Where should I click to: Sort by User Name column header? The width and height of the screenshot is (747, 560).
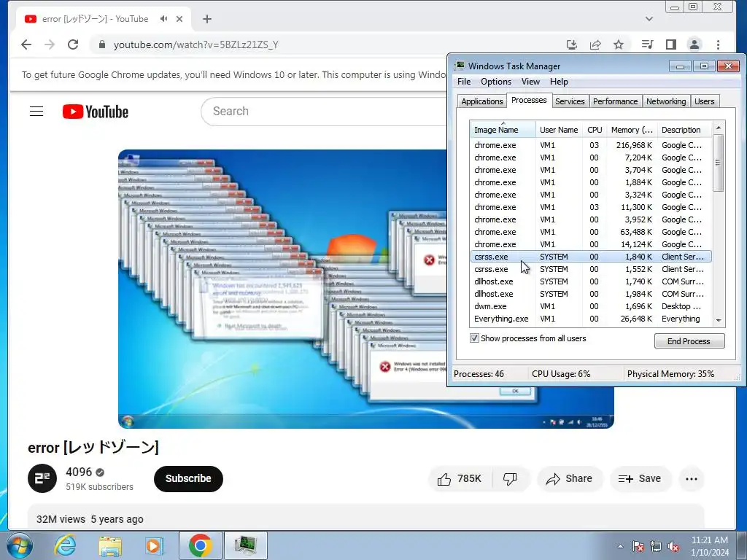559,130
